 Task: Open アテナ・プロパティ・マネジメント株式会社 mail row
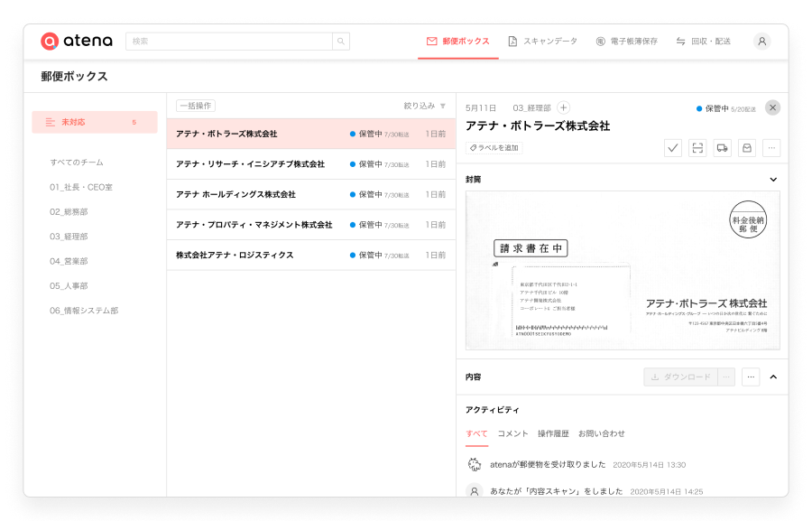pos(311,225)
